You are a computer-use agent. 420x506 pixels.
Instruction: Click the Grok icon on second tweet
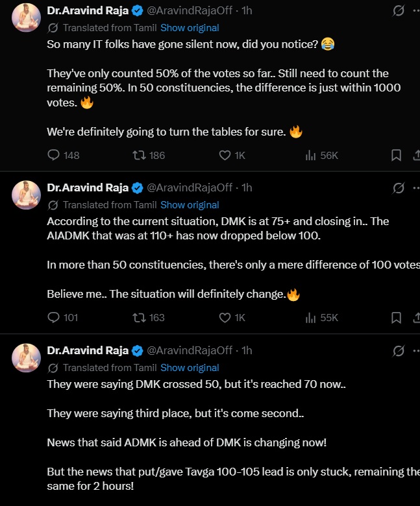399,188
